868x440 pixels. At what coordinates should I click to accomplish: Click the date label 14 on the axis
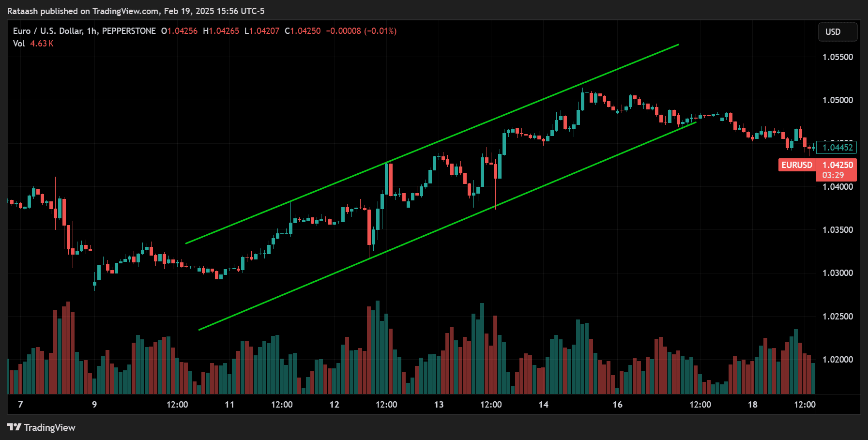point(545,405)
